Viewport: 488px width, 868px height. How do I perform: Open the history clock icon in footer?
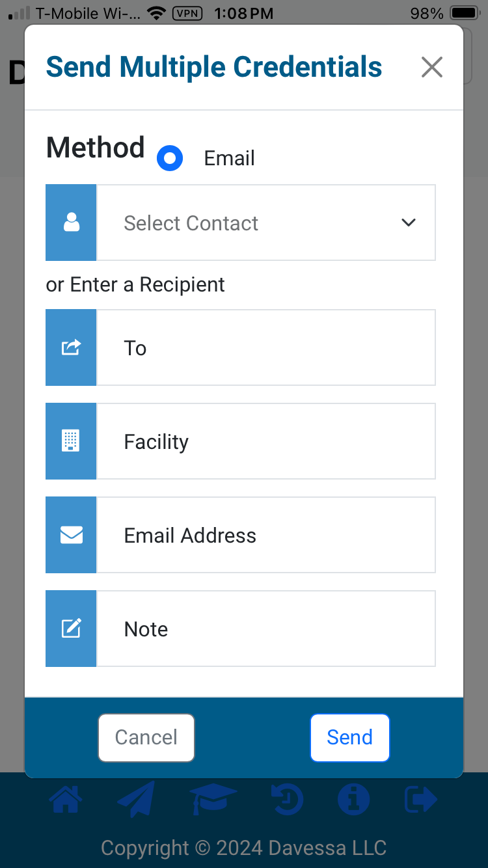click(x=287, y=800)
